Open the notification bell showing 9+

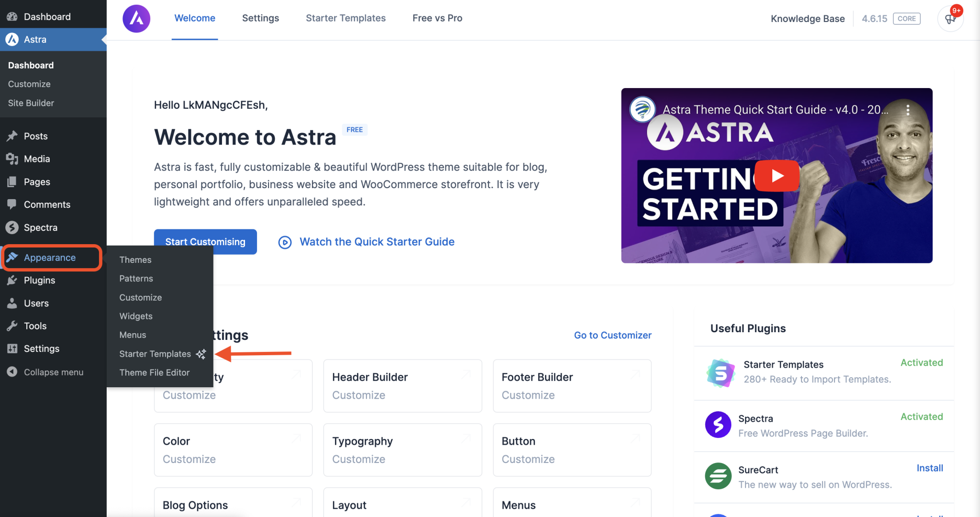(x=950, y=19)
